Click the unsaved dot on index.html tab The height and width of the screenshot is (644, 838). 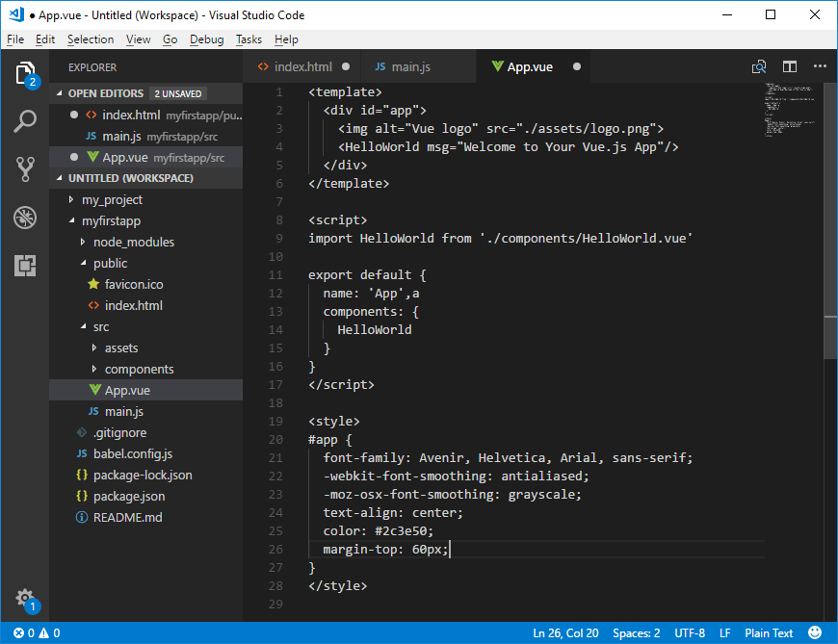pyautogui.click(x=346, y=66)
